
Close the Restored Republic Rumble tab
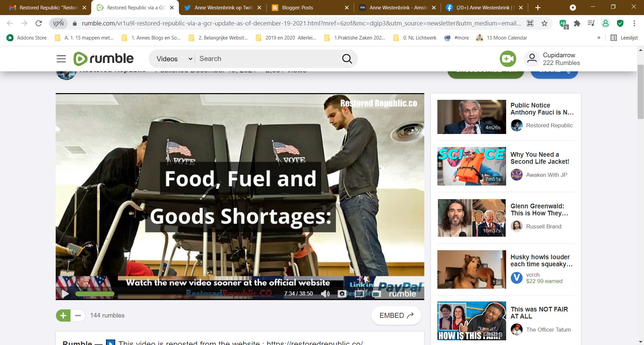[172, 7]
